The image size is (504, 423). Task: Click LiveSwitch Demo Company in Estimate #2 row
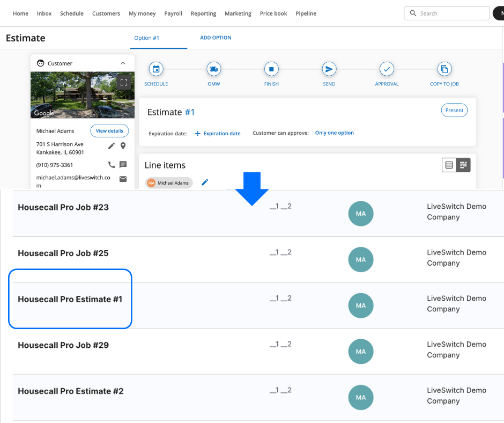pos(456,395)
